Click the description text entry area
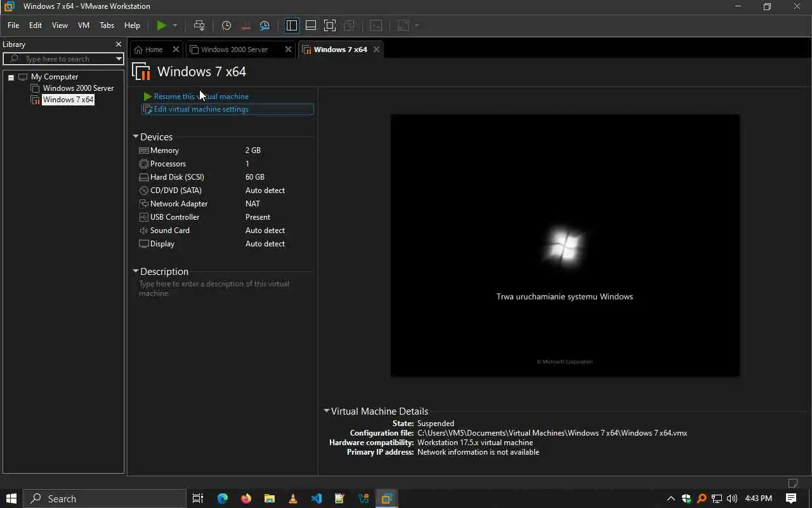 tap(225, 288)
